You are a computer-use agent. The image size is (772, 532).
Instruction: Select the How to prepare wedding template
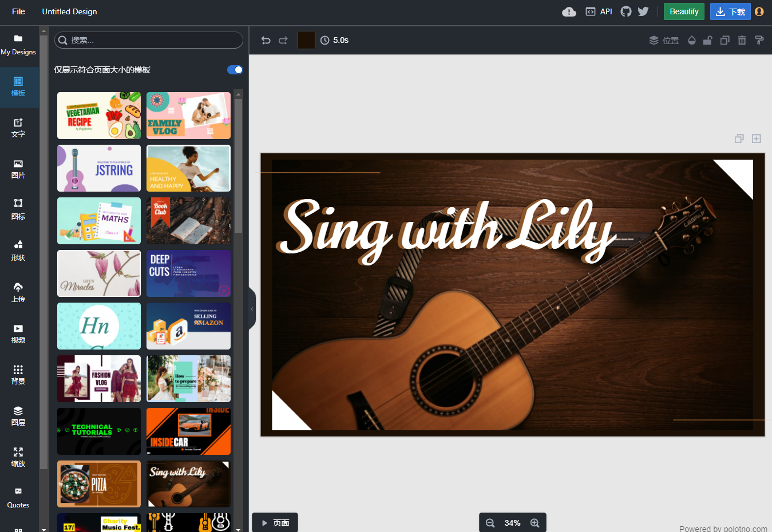pos(188,379)
